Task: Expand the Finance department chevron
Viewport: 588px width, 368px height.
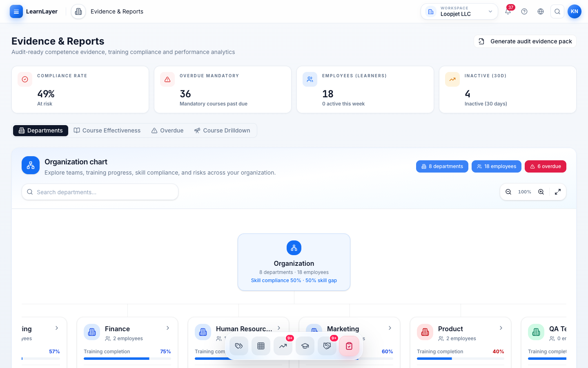Action: [x=168, y=328]
